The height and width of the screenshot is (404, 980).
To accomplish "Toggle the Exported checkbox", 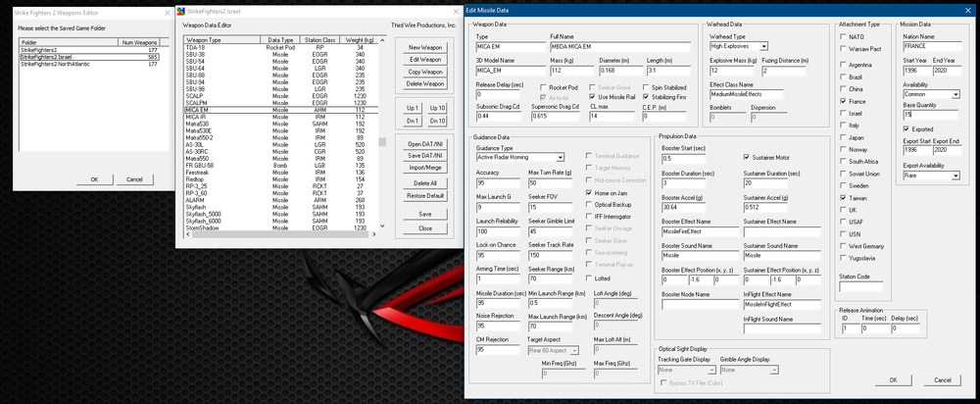I will [x=906, y=128].
